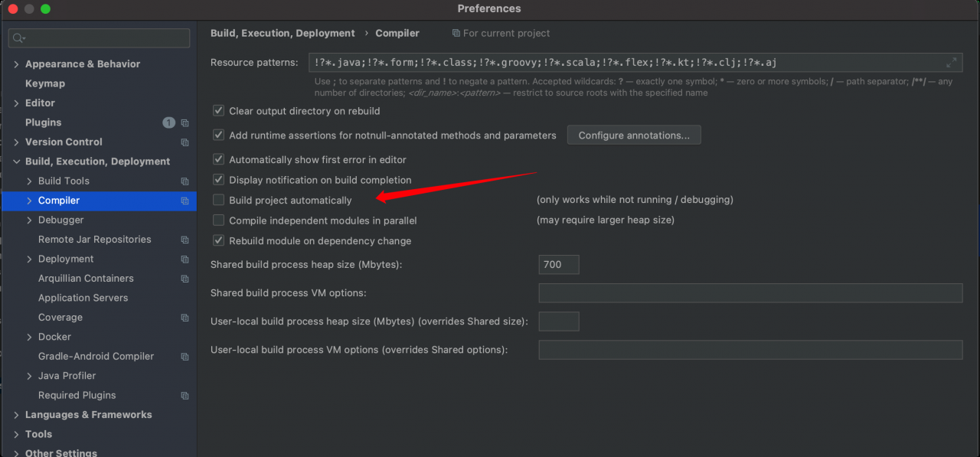This screenshot has width=980, height=457.
Task: Collapse the Build, Execution, Deployment section
Action: pyautogui.click(x=17, y=162)
